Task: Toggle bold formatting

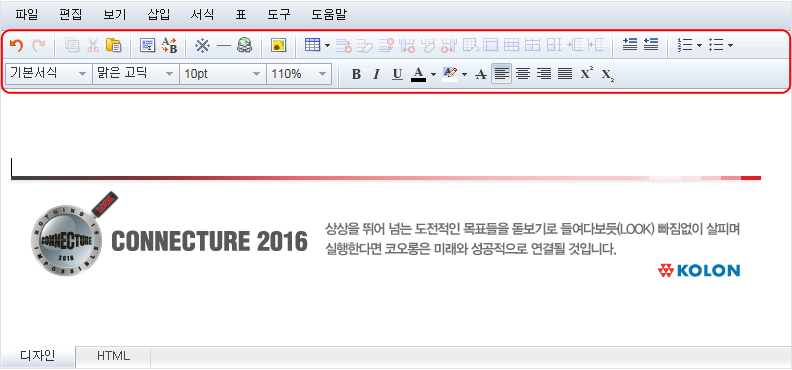Action: pos(356,75)
